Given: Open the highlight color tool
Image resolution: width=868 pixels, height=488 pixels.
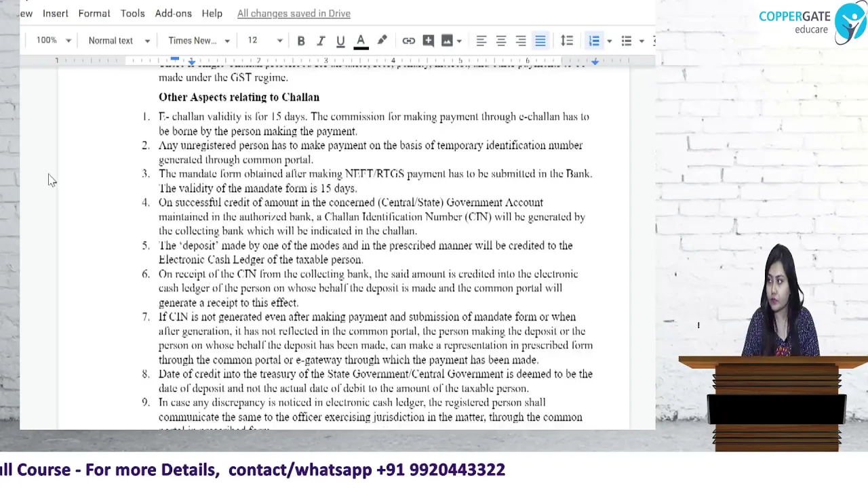Looking at the screenshot, I should click(382, 41).
